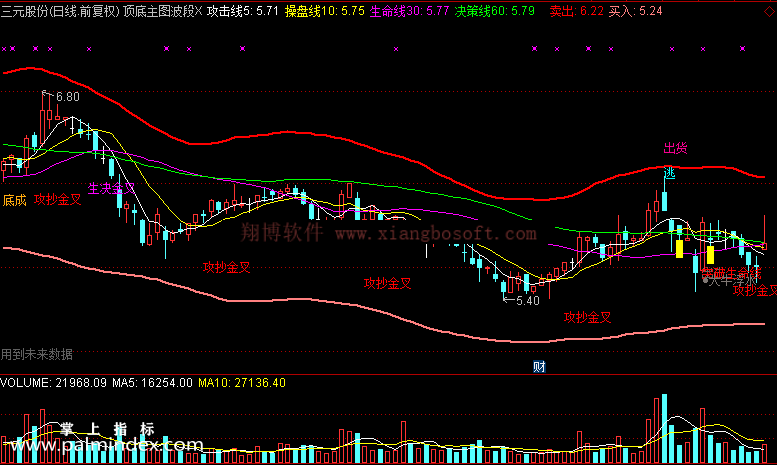The width and height of the screenshot is (777, 465).
Task: Open the blue 财 info icon
Action: pyautogui.click(x=539, y=367)
